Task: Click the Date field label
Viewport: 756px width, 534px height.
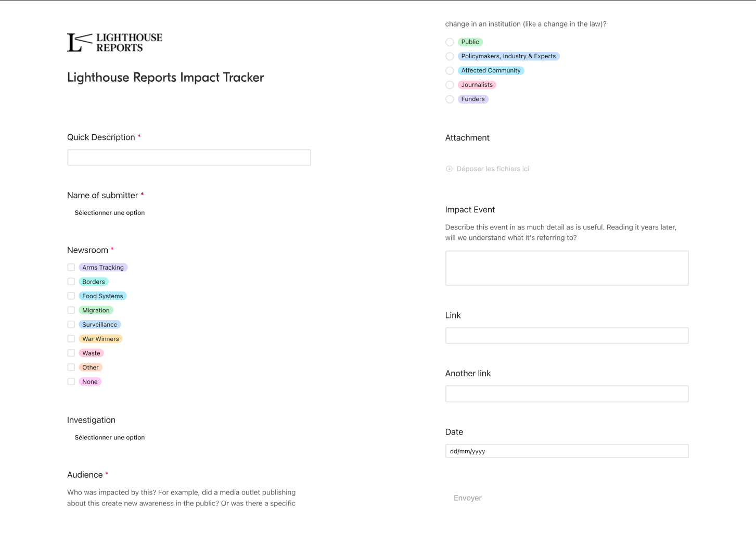Action: 454,432
